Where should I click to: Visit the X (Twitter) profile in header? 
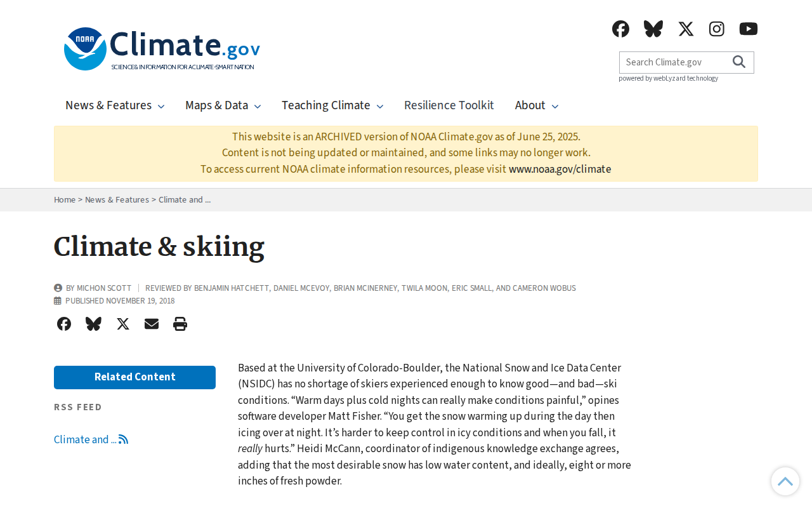point(686,29)
